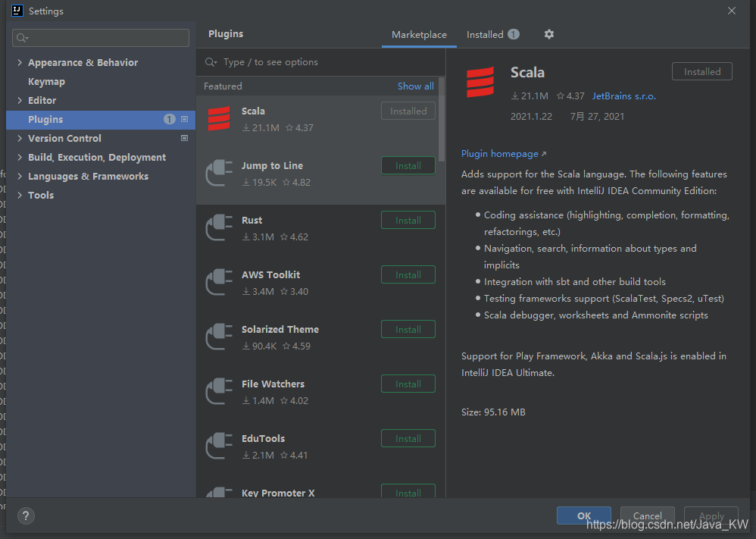Select the Rust plugin name

point(251,220)
